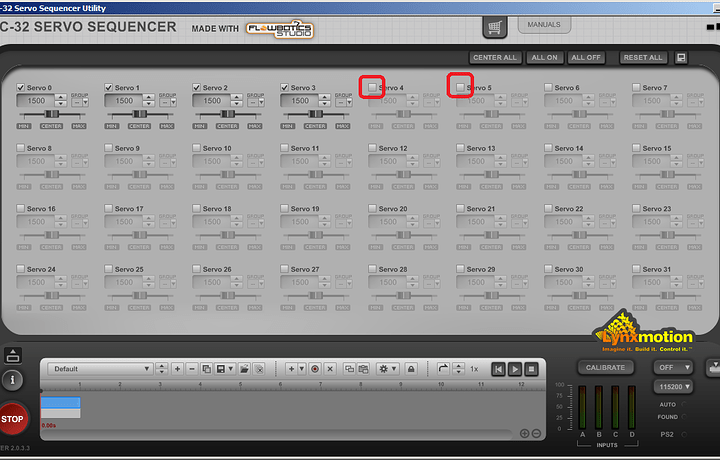The width and height of the screenshot is (720, 460).
Task: Click the red record frame icon
Action: 315,369
